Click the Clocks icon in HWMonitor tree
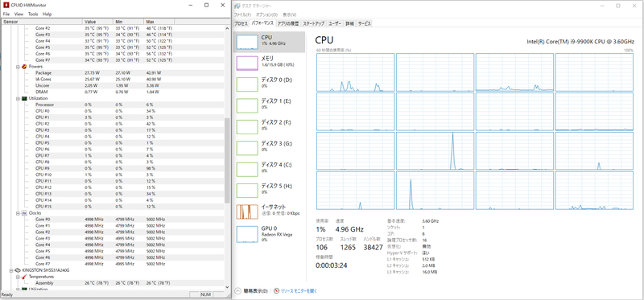 click(x=24, y=213)
